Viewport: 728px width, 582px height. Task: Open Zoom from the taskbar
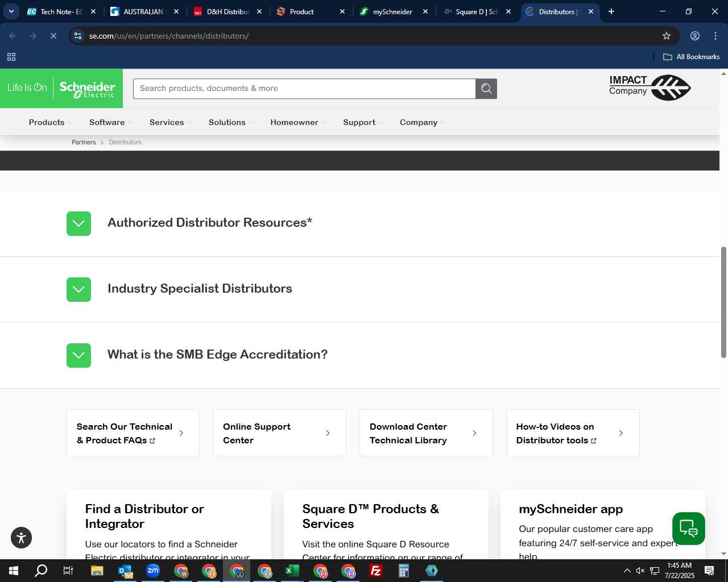153,571
